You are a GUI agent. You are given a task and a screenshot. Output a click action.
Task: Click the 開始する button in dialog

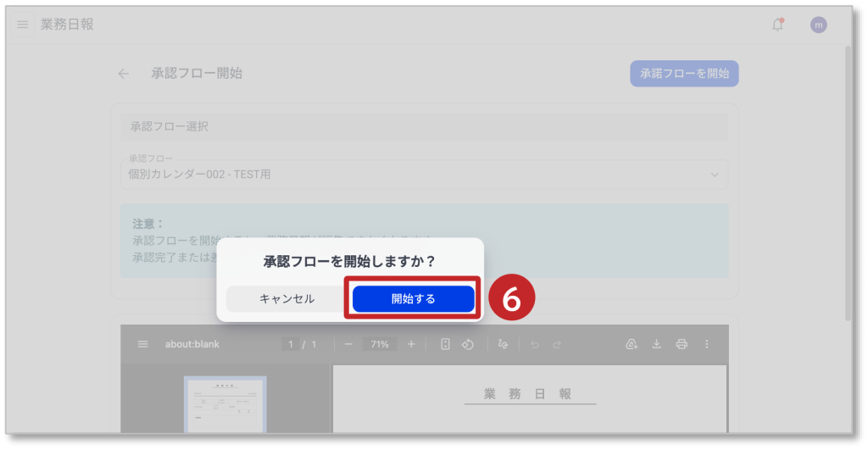tap(413, 298)
